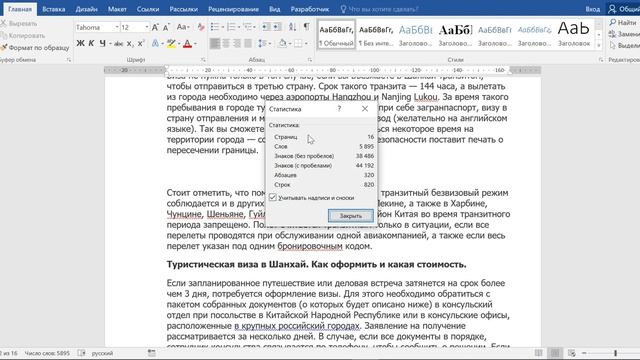This screenshot has width=640, height=360.
Task: Switch to Макет tab
Action: pyautogui.click(x=117, y=9)
